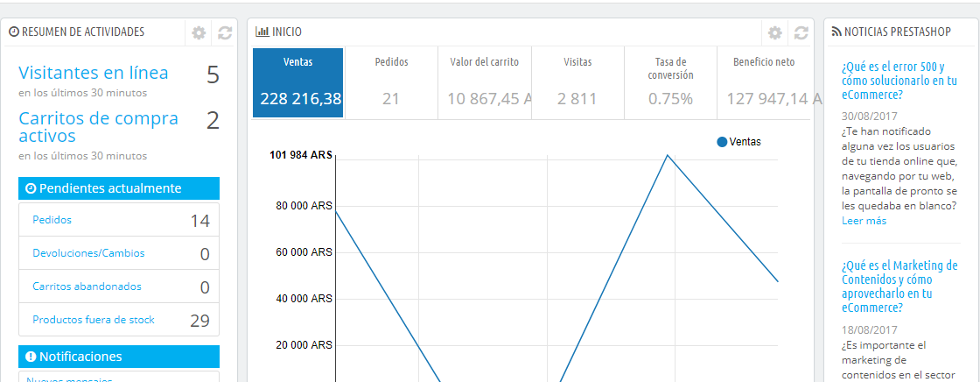Viewport: 980px width, 382px height.
Task: Click the Carritos abandonados count 0
Action: 205,287
